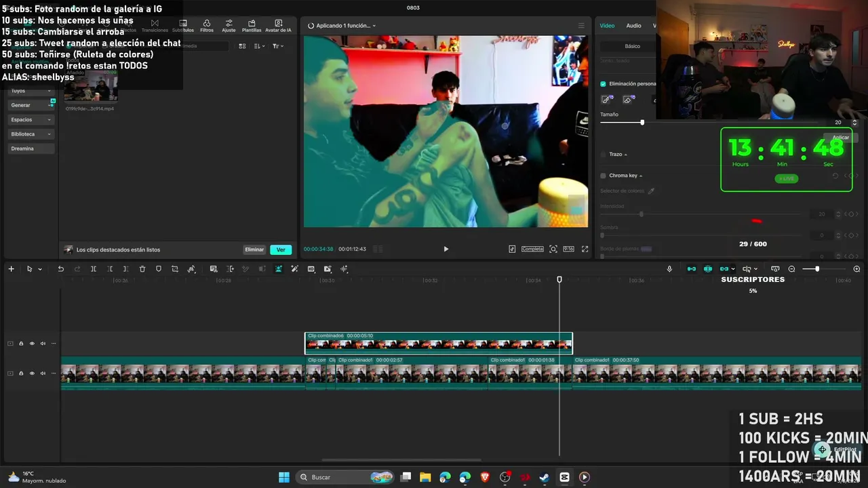Open the Subtítulos tab
This screenshot has width=868, height=488.
[183, 26]
